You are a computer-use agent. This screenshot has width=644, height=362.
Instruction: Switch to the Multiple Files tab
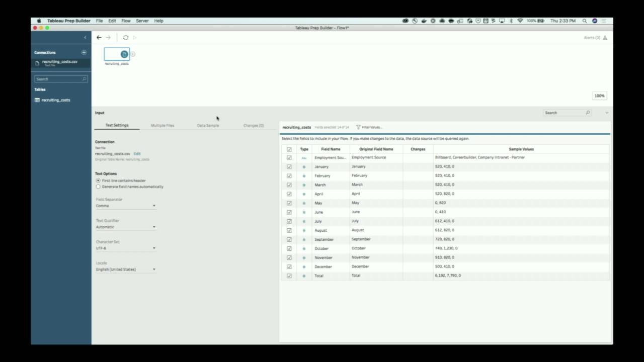pos(163,125)
